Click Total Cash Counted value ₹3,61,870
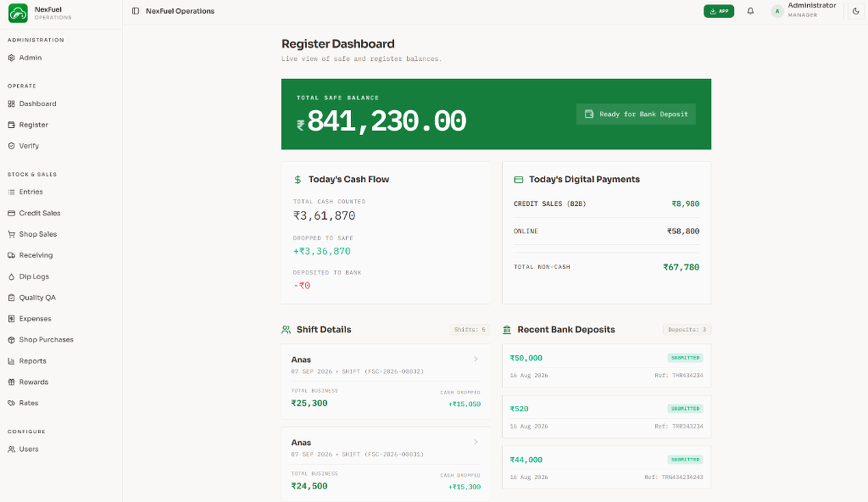Screen dimensions: 868x502 point(324,216)
